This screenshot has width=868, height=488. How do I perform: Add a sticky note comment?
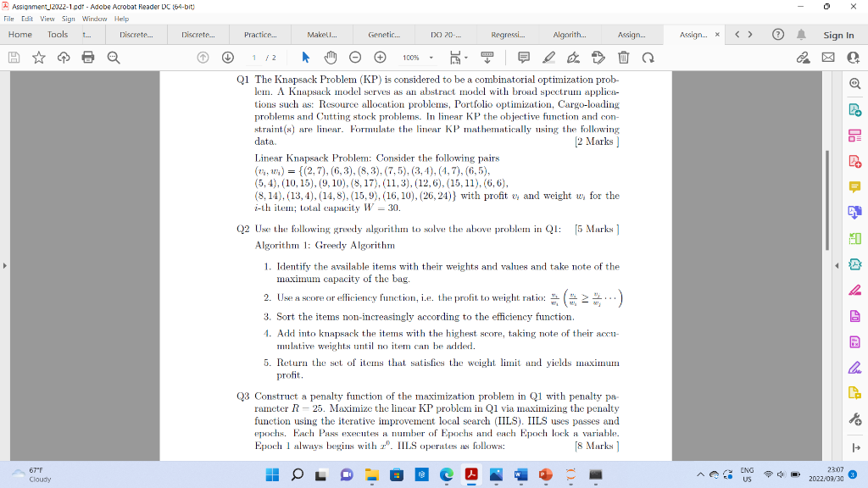524,58
